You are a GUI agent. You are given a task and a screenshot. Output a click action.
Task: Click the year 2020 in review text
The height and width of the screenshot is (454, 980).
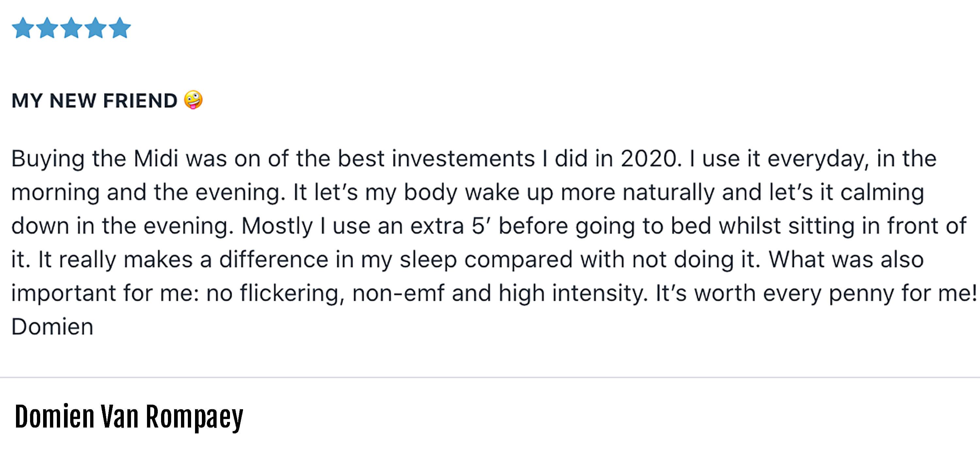click(x=649, y=159)
